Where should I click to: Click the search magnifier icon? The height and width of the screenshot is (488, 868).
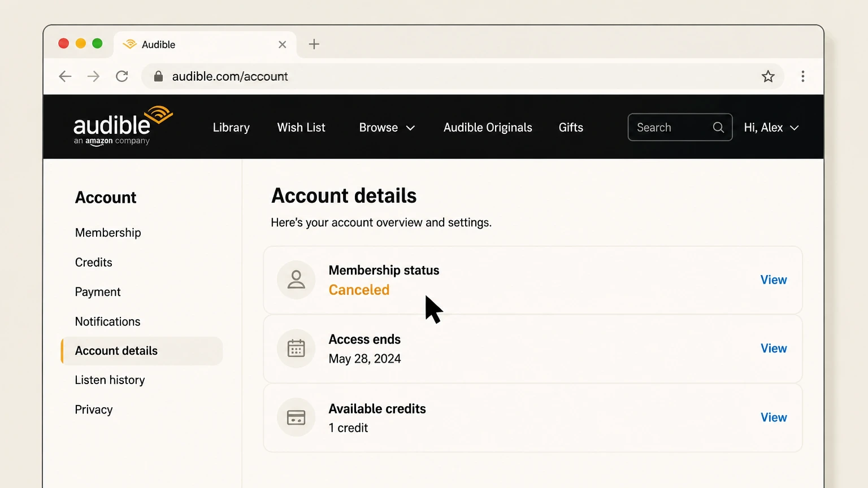tap(718, 128)
